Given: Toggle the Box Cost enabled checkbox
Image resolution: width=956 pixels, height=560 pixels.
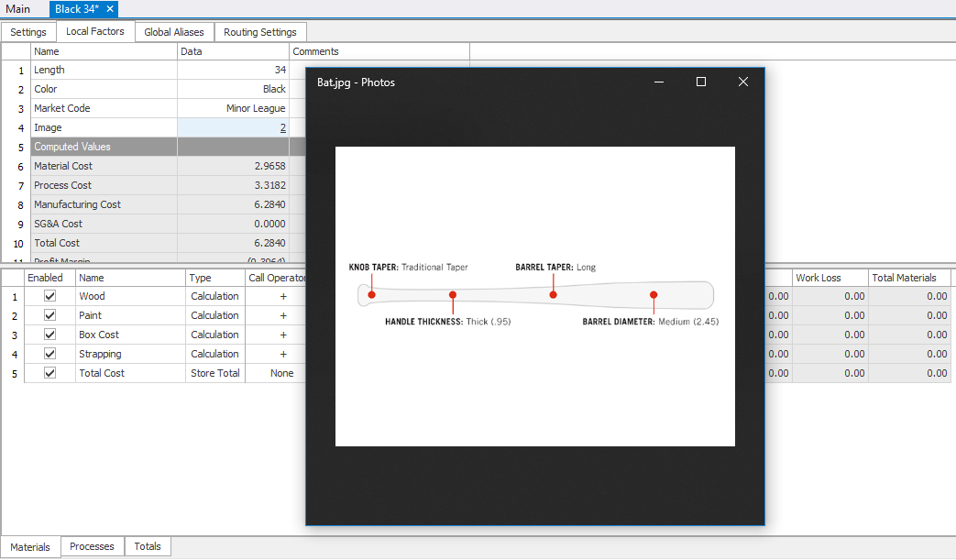Looking at the screenshot, I should point(50,335).
